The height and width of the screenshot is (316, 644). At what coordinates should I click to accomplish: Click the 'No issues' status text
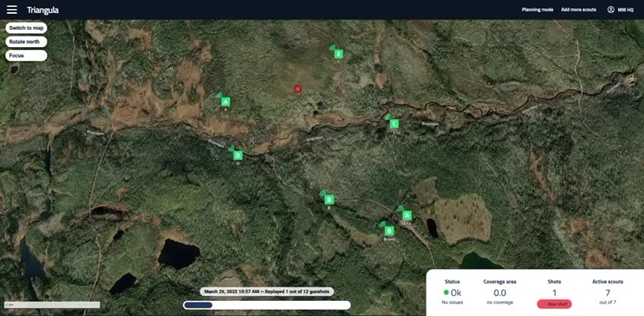[x=452, y=302]
